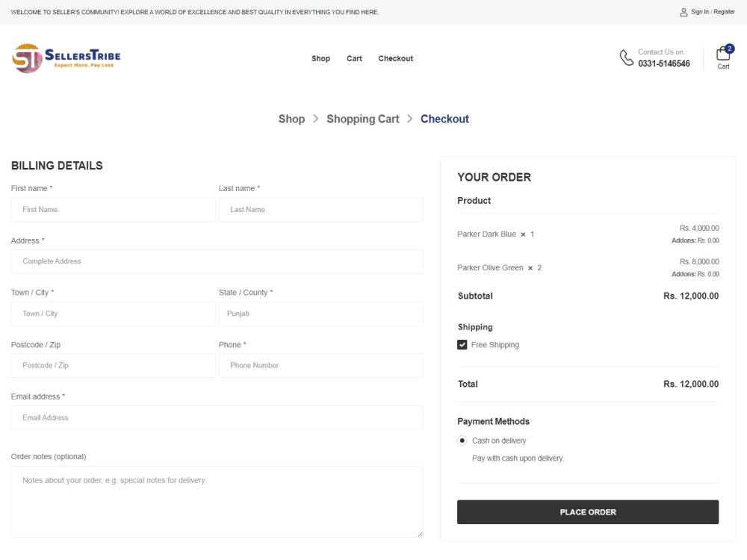747x560 pixels.
Task: Click the cart item count badge
Action: (x=729, y=48)
